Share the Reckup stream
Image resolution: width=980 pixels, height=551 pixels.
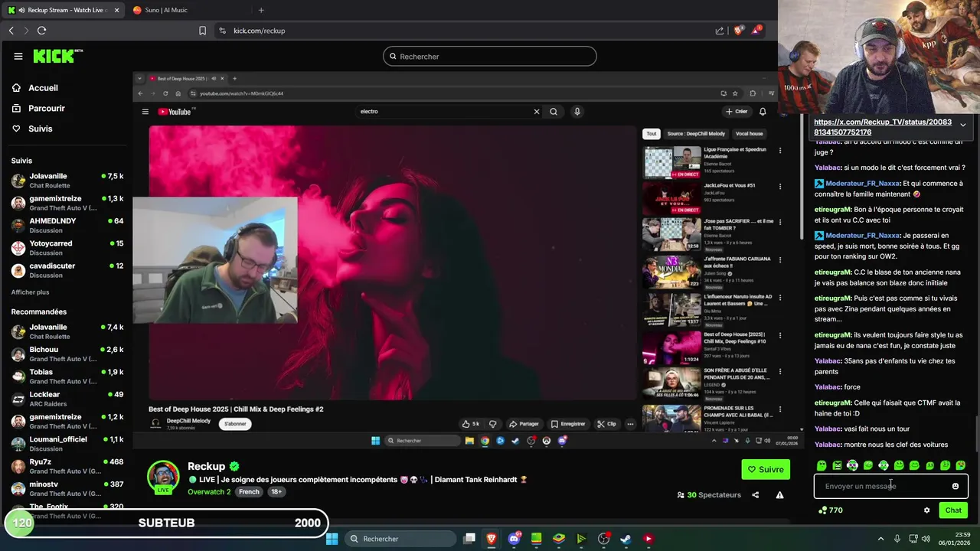(755, 495)
